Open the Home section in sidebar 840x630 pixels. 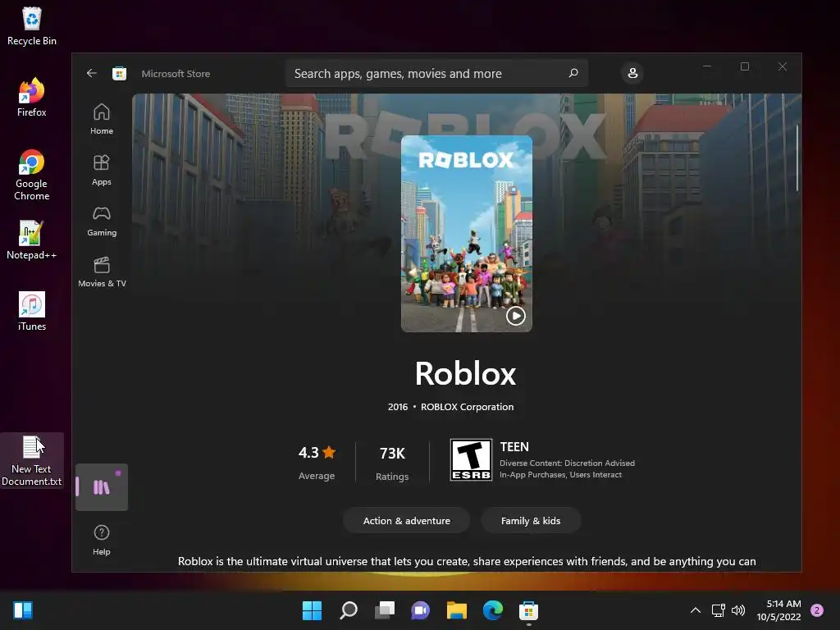pyautogui.click(x=101, y=119)
